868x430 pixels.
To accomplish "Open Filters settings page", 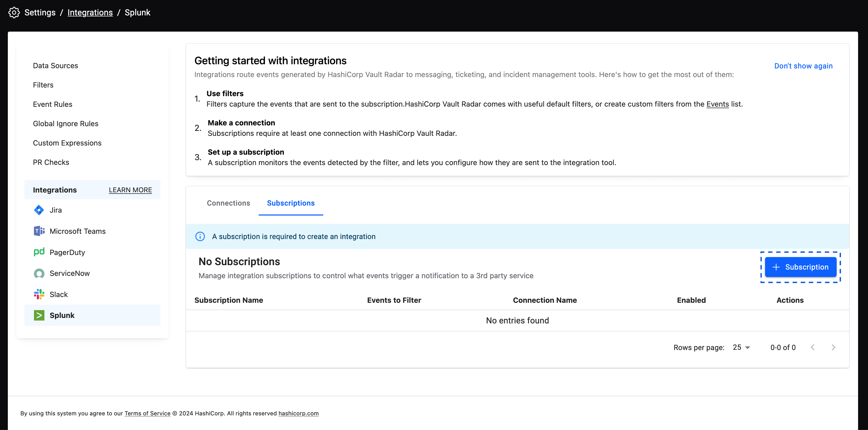I will click(43, 85).
